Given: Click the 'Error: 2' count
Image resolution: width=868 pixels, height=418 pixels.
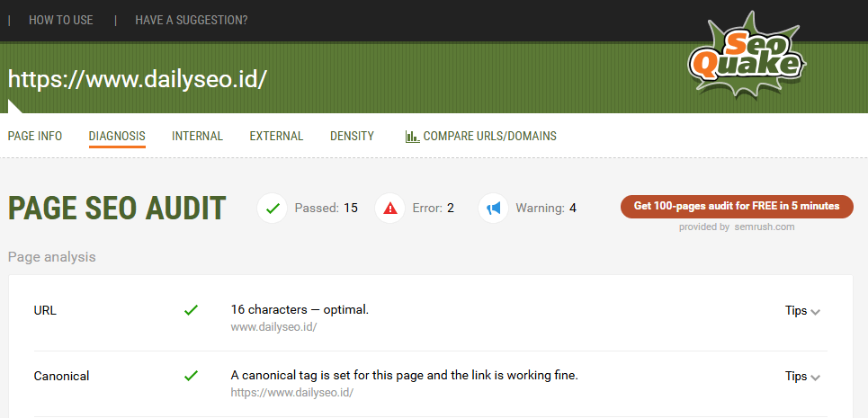Looking at the screenshot, I should (433, 209).
